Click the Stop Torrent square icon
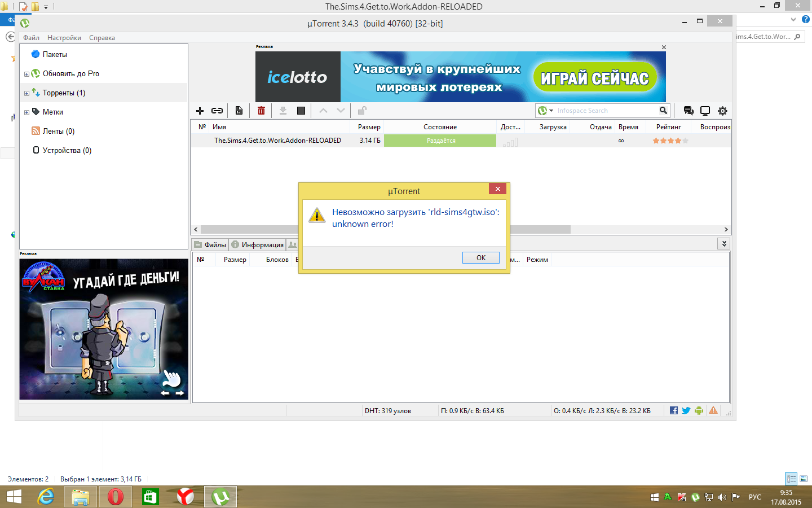This screenshot has width=812, height=508. point(301,111)
